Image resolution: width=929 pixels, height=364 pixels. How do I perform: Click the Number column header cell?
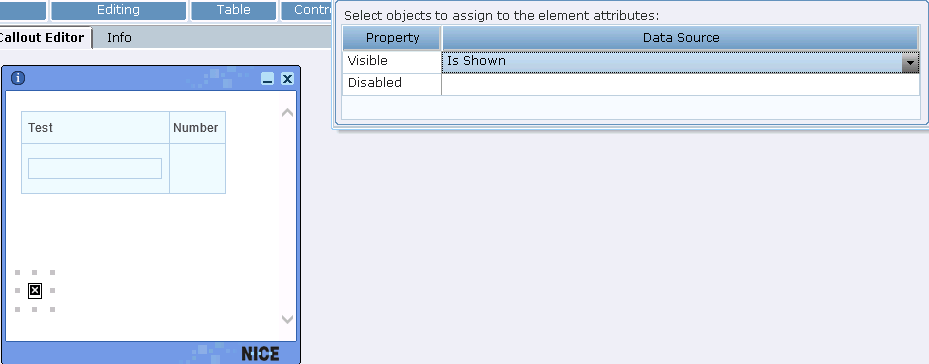coord(197,127)
